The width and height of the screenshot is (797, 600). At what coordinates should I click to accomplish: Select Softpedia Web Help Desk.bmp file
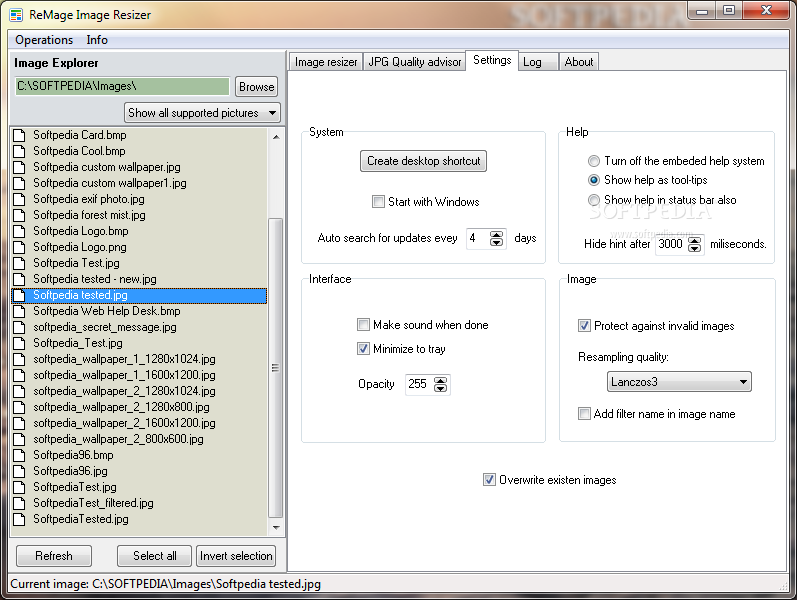point(107,311)
